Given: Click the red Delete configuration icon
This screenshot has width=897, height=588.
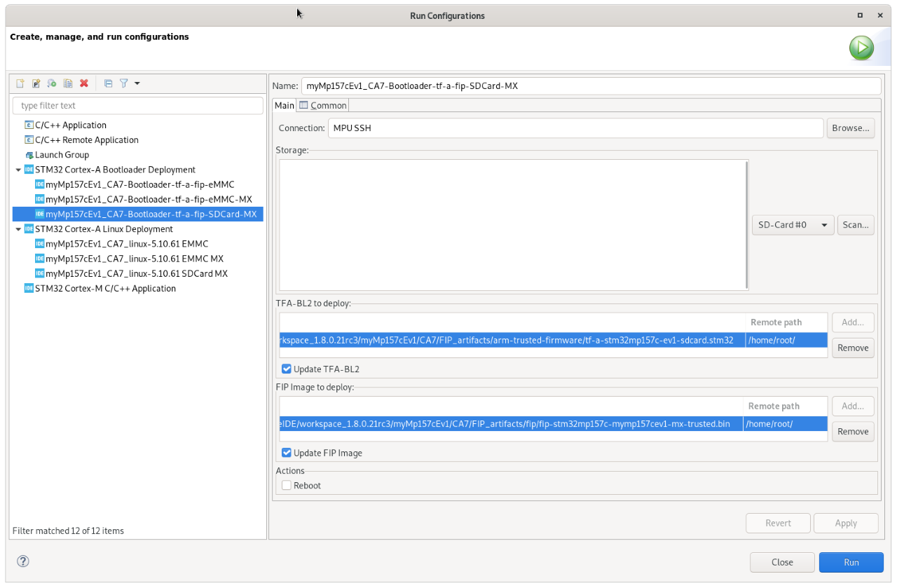Looking at the screenshot, I should coord(84,83).
